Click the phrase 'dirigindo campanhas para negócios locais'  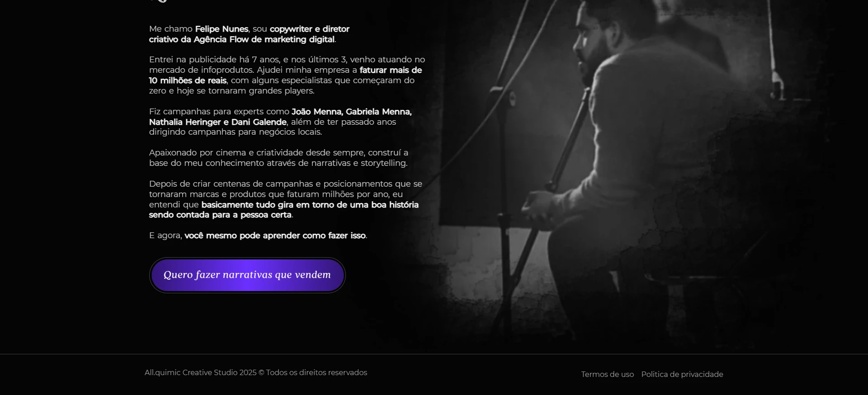click(235, 132)
